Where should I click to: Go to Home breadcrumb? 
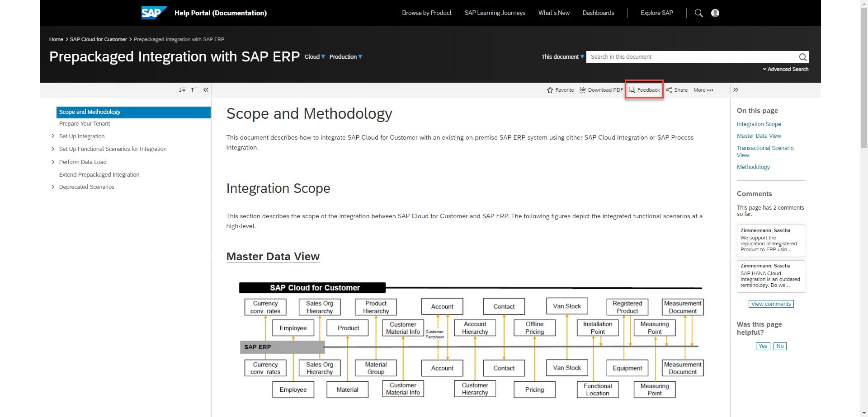[56, 39]
